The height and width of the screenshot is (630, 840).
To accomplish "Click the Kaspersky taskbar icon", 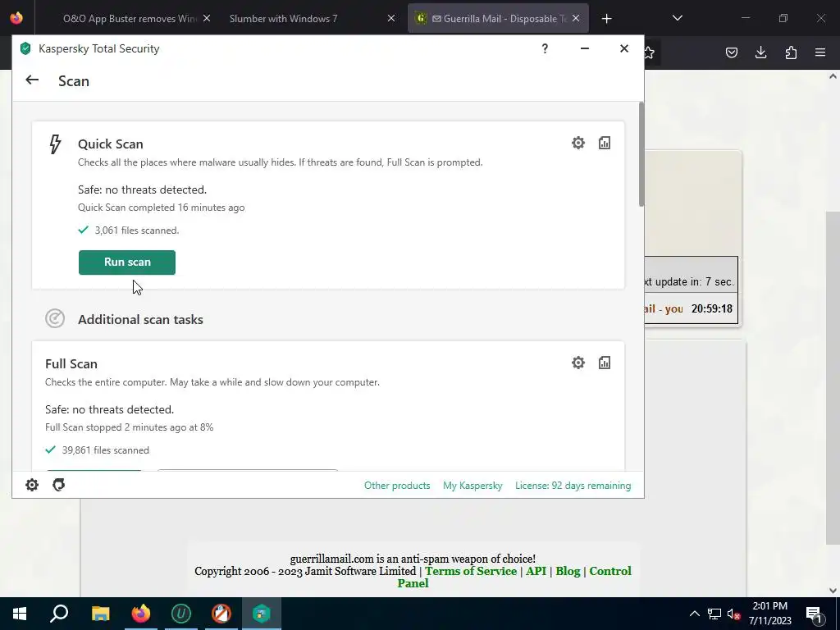I will 262,614.
